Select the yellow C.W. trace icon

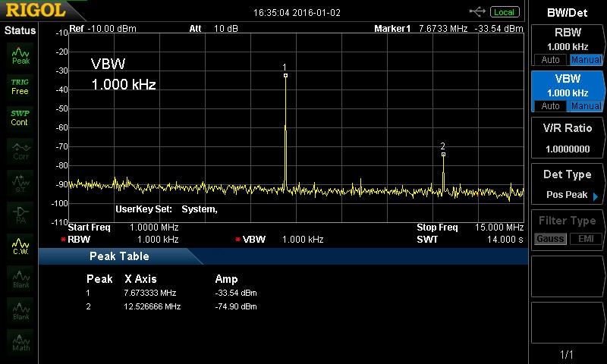20,246
